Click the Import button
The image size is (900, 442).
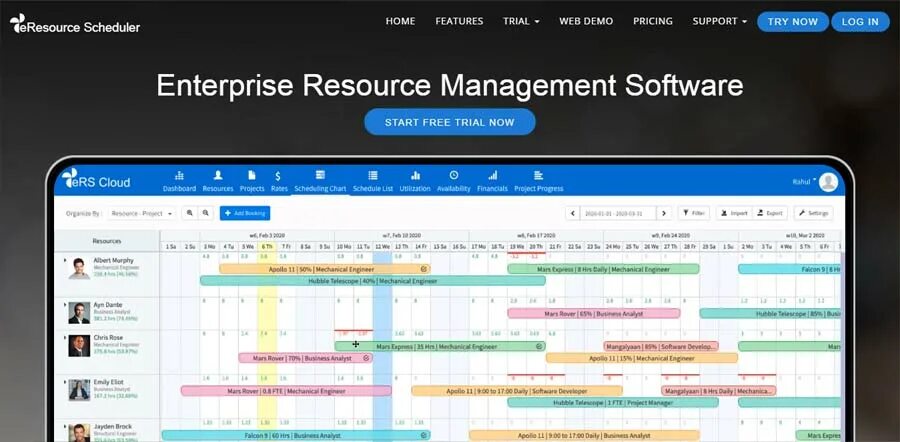pos(734,213)
